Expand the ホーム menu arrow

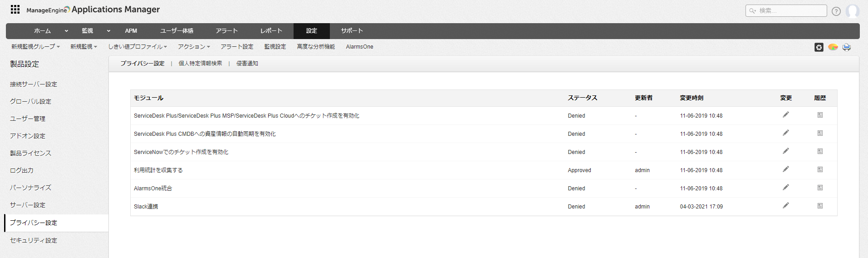pos(66,31)
